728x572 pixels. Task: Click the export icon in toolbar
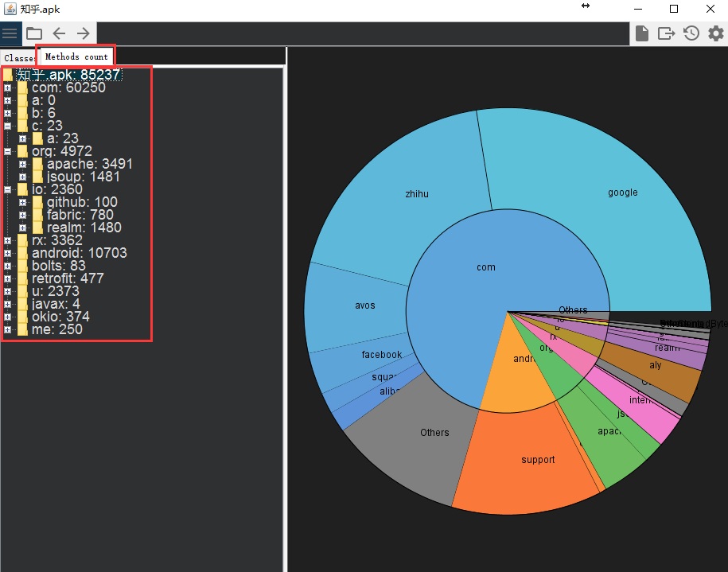click(x=666, y=33)
